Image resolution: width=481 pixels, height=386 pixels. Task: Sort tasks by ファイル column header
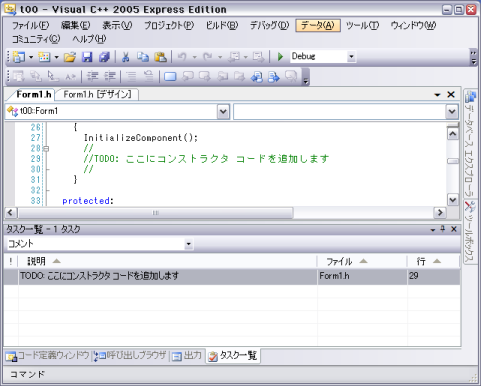click(x=362, y=261)
